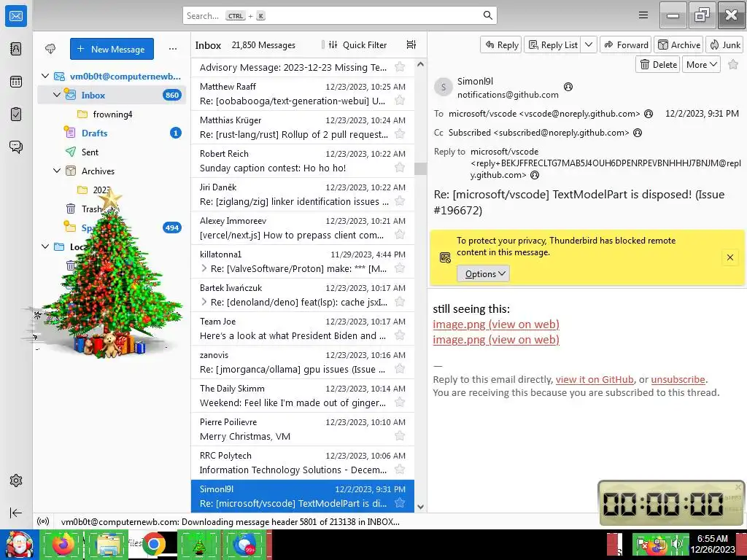Star the Pierre Poilievre message
The image size is (747, 560).
coord(400,436)
